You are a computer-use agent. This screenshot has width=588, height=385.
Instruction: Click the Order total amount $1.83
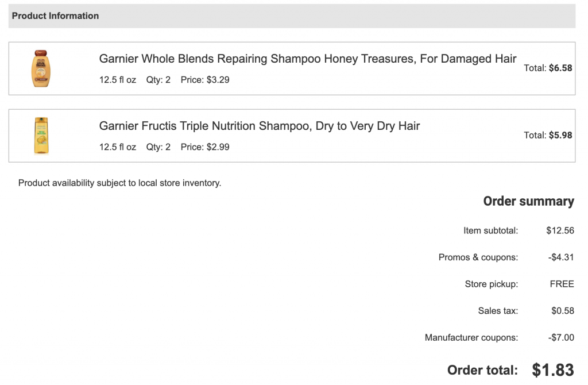click(553, 370)
